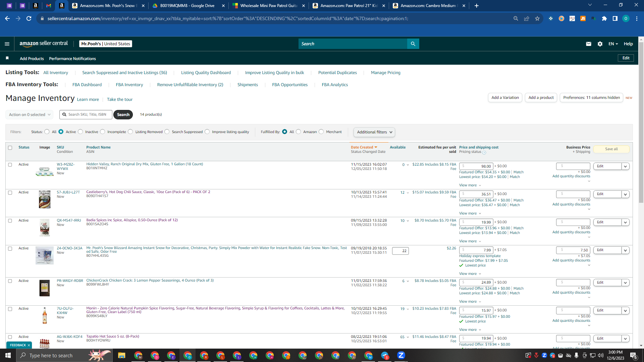Click the price field for Monin Pumpkin Spice
This screenshot has height=362, width=644.
pos(476,310)
